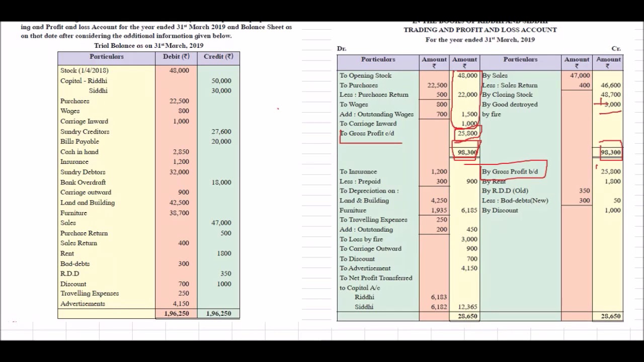Screen dimensions: 644x362
Task: Click the 'To Depreciation on :' entry
Action: coord(369,191)
